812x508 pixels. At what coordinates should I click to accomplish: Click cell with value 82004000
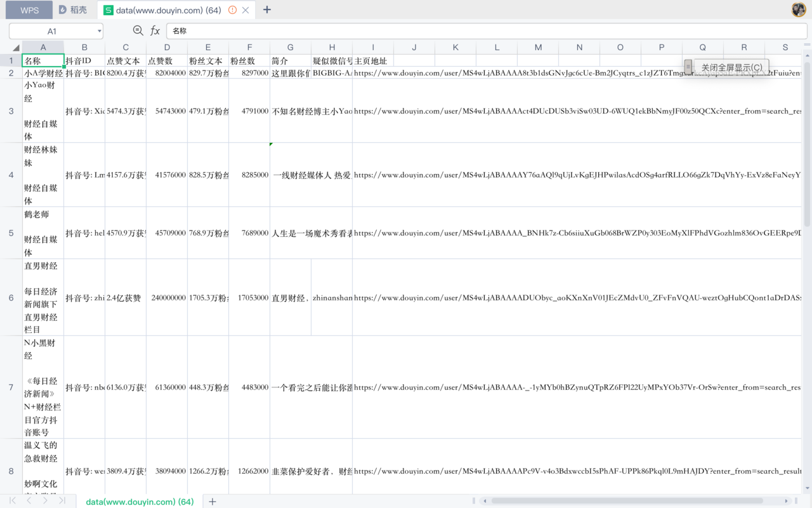[x=167, y=73]
